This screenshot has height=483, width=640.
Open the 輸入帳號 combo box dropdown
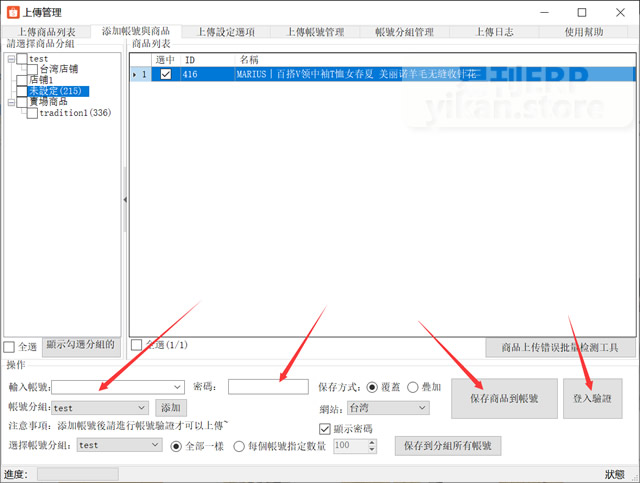(178, 387)
